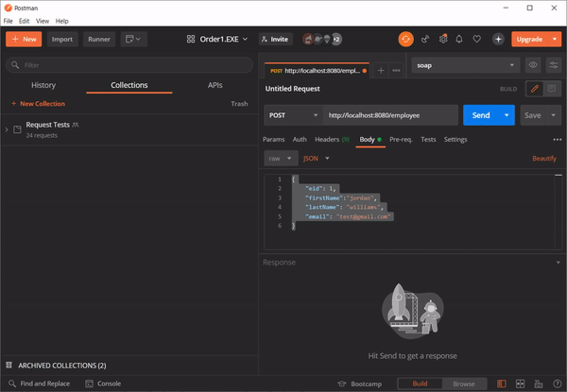Open the Save button dropdown arrow
This screenshot has width=567, height=392.
click(553, 115)
